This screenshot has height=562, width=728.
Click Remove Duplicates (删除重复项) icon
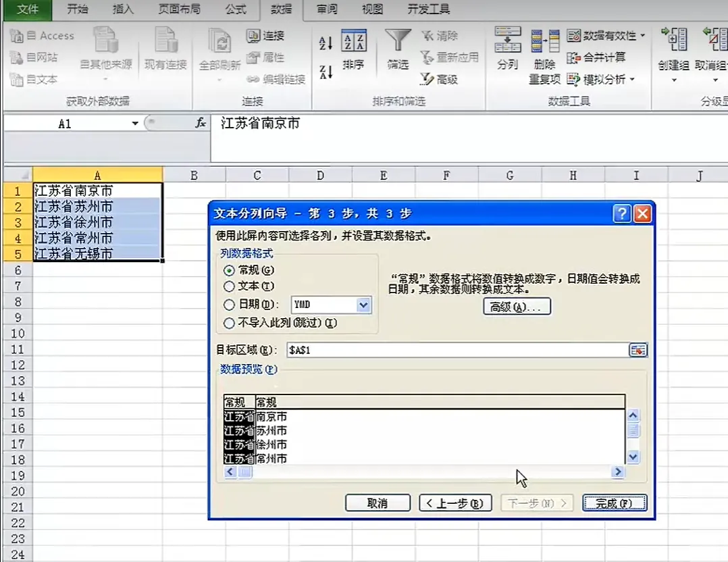pyautogui.click(x=545, y=41)
